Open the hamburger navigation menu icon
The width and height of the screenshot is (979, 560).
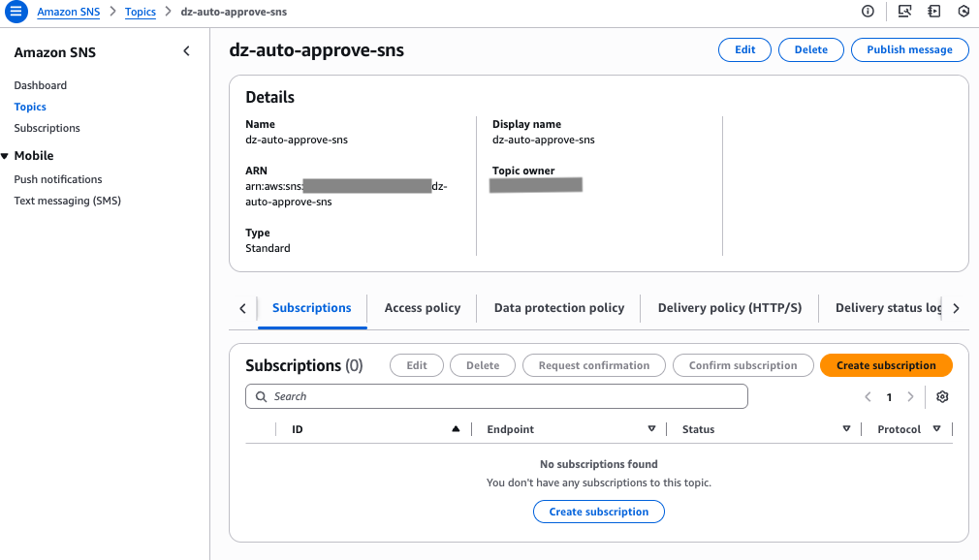click(x=16, y=12)
